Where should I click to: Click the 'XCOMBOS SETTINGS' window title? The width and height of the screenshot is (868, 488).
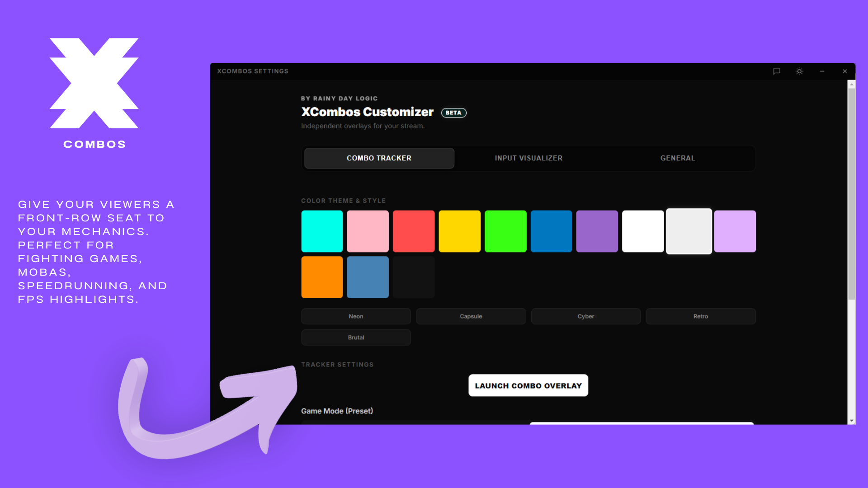252,71
